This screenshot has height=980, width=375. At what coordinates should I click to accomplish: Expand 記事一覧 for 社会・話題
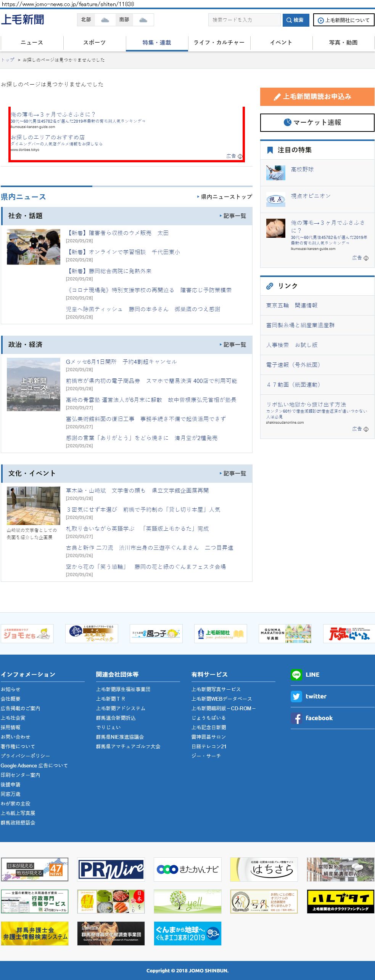pyautogui.click(x=233, y=216)
